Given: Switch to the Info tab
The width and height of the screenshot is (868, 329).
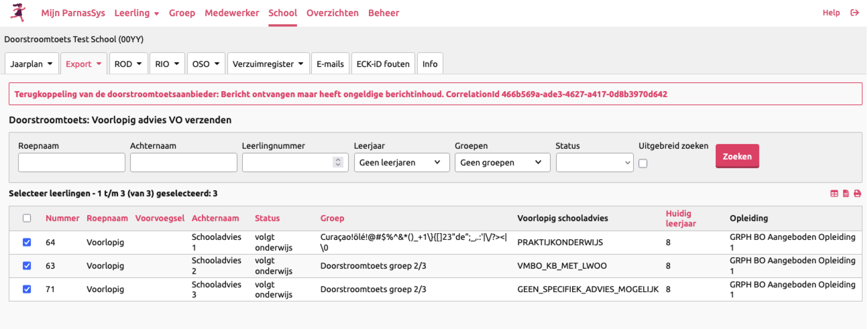Looking at the screenshot, I should (431, 64).
